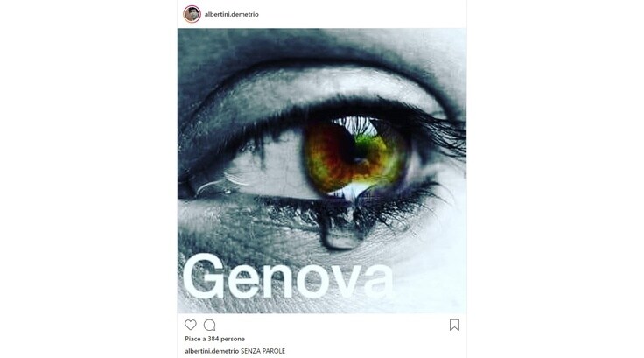Open comments via the speech bubble icon

209,325
